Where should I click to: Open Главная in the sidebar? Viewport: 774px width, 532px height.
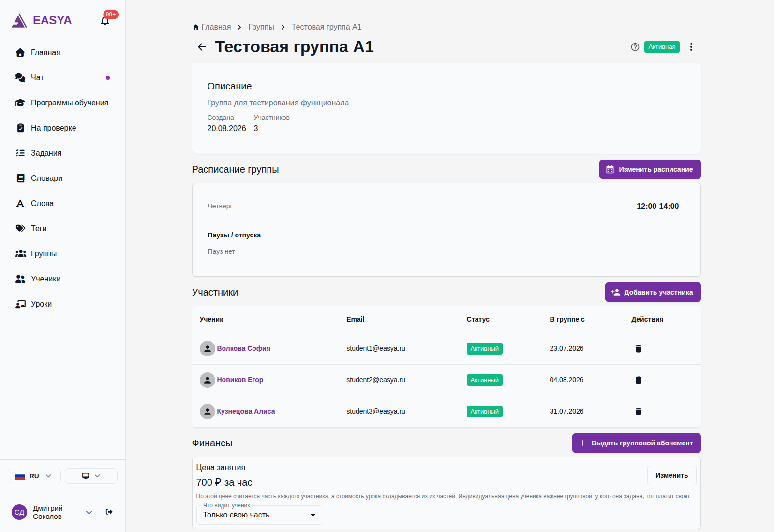(x=62, y=52)
